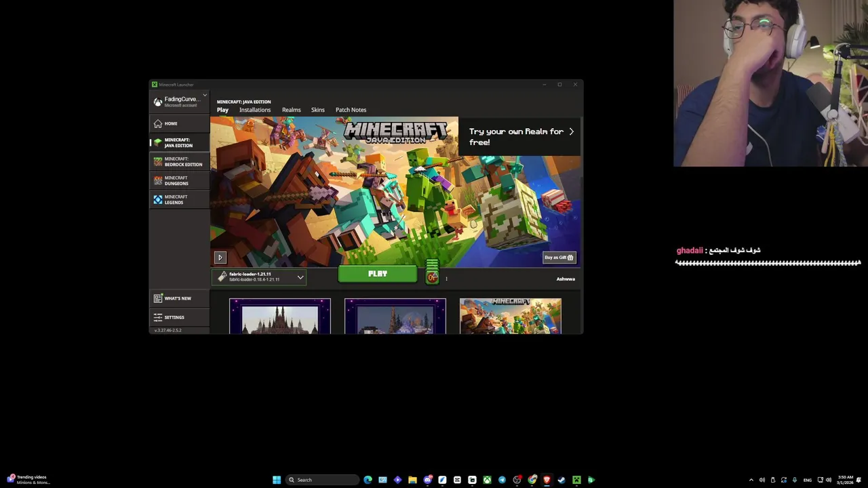Switch to Minecraft Launcher taskbar icon

click(576, 480)
